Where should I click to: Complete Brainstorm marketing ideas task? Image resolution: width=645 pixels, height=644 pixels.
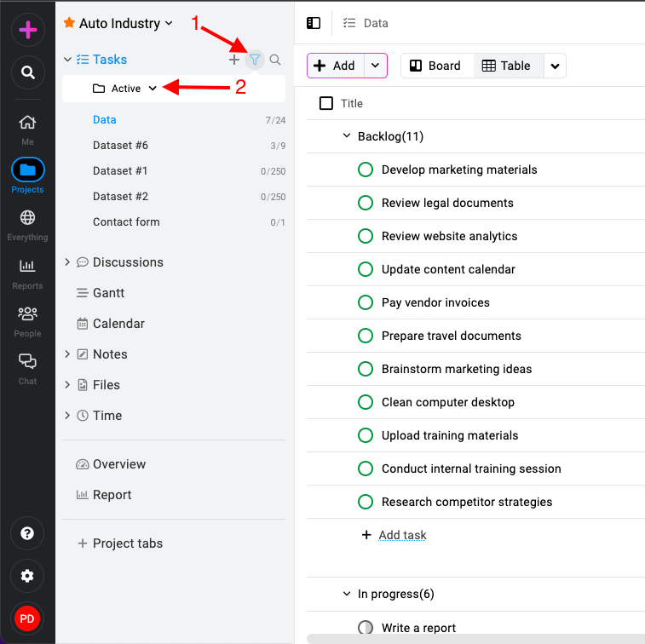[366, 369]
